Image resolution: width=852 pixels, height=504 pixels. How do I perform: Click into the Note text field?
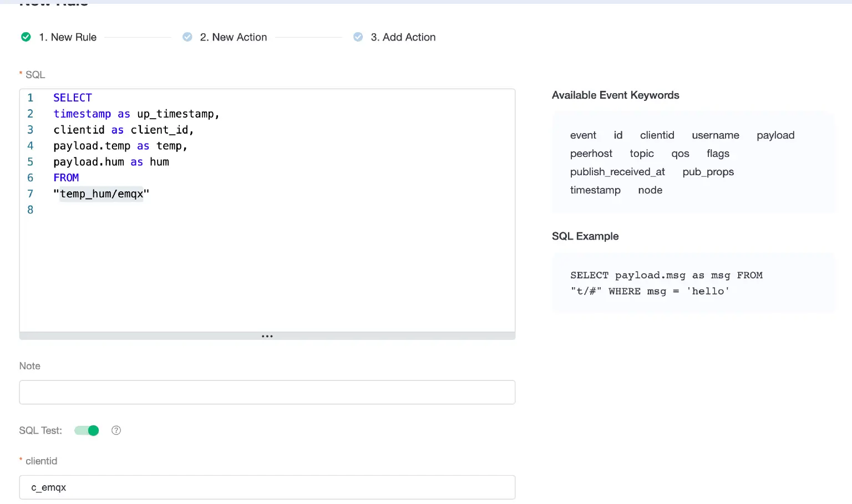[267, 392]
